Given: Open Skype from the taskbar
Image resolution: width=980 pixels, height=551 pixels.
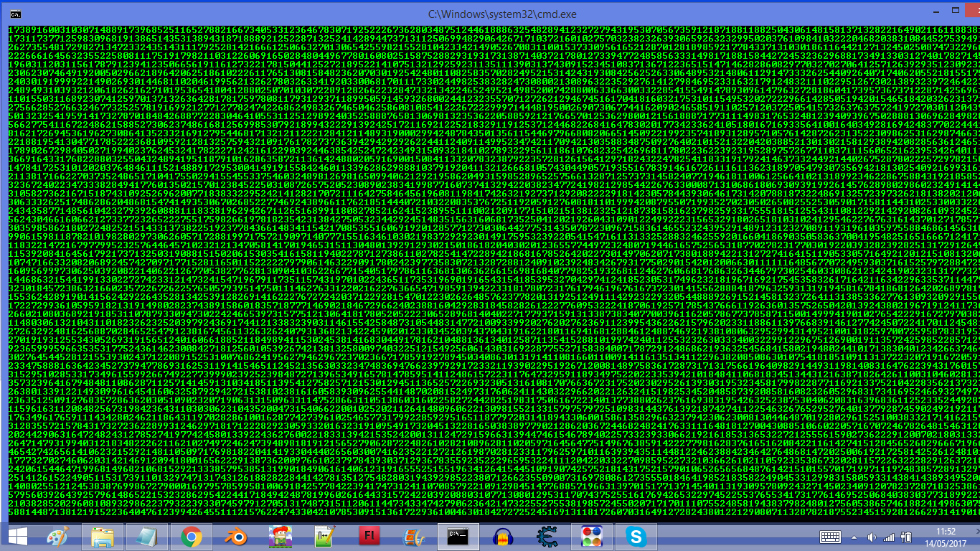Looking at the screenshot, I should coord(636,537).
